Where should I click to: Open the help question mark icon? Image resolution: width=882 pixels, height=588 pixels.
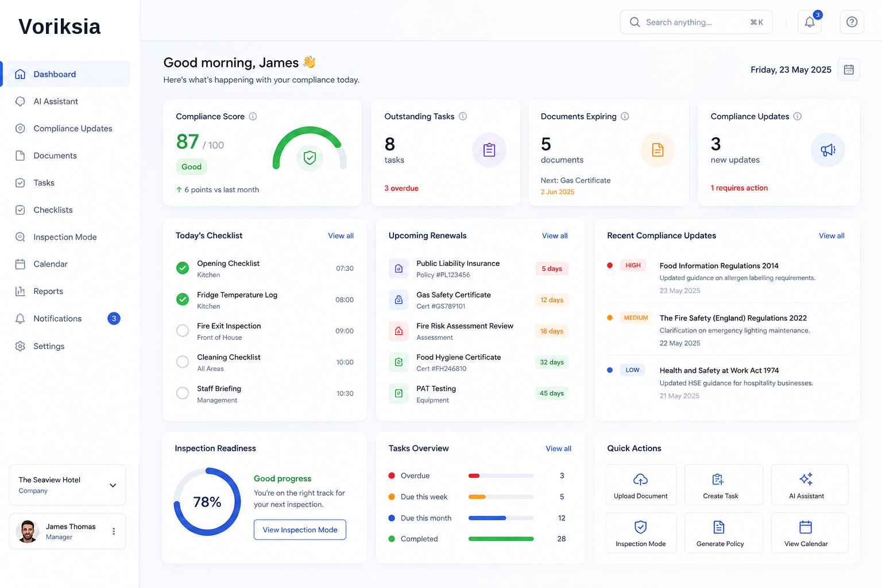(x=852, y=22)
